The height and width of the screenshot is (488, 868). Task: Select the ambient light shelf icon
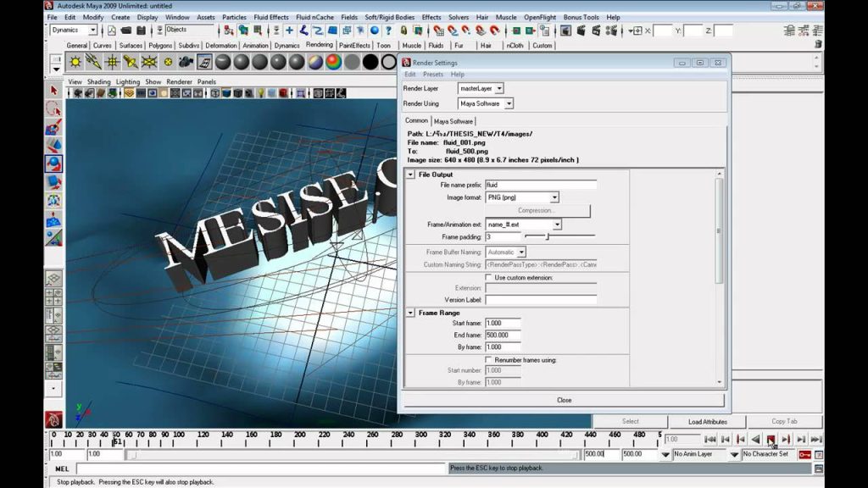coord(75,62)
